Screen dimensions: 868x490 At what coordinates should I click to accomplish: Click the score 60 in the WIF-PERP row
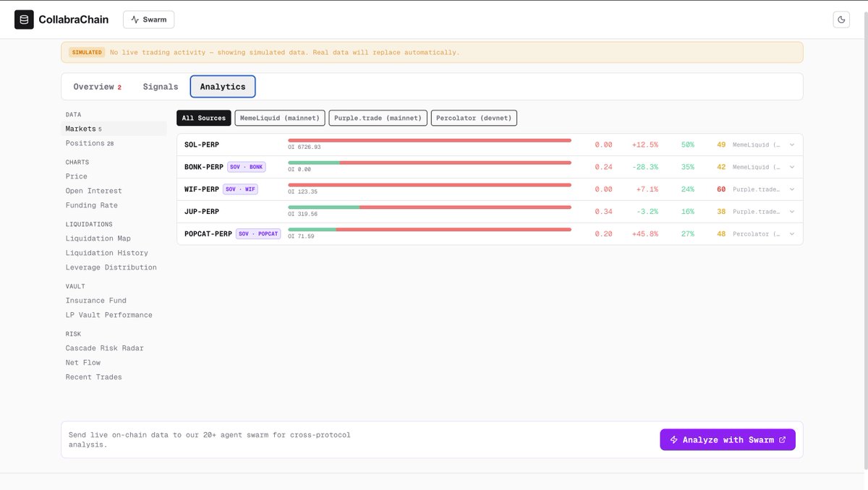[x=721, y=189]
